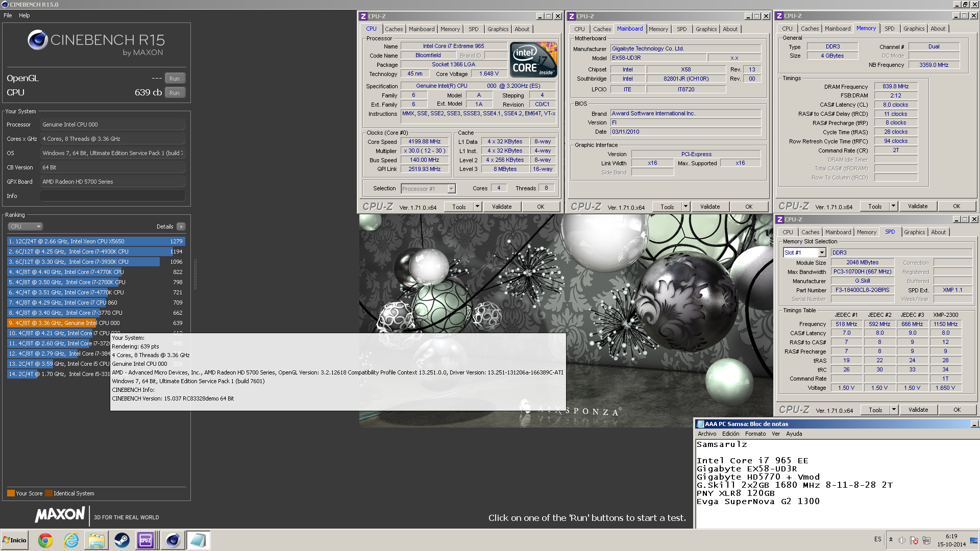The image size is (980, 551).
Task: Click the Details arrow button in Ranking
Action: click(x=181, y=227)
